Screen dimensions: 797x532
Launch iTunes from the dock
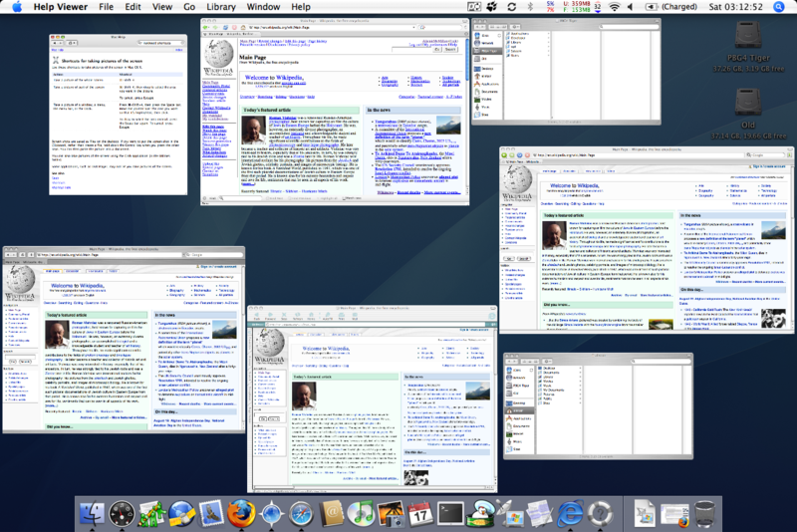click(x=361, y=513)
